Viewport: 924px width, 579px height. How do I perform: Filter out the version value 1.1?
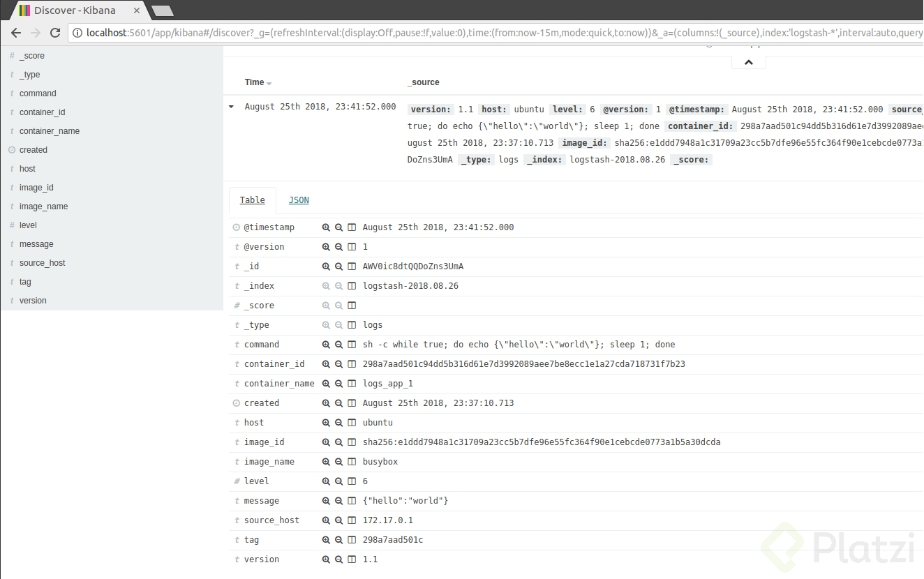coord(339,559)
